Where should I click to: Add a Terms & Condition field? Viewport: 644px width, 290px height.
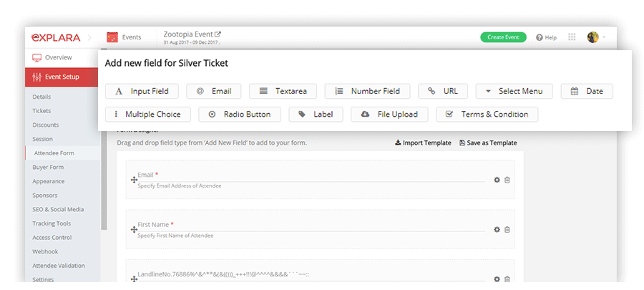pos(487,114)
